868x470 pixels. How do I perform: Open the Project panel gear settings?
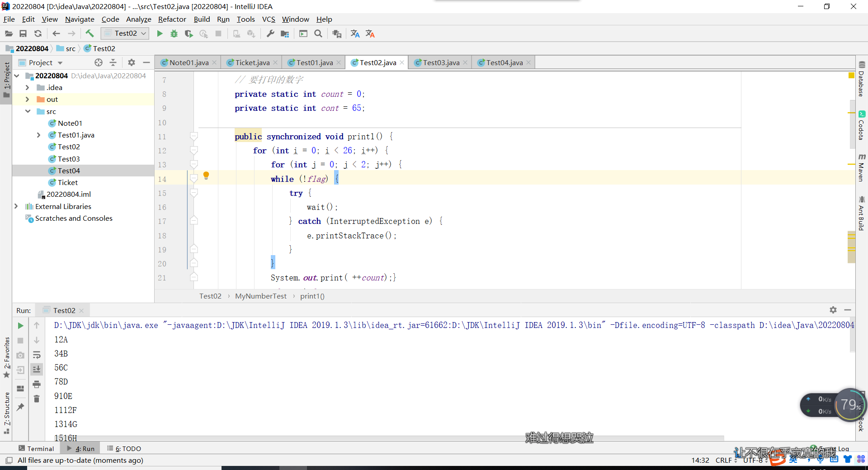[x=132, y=62]
